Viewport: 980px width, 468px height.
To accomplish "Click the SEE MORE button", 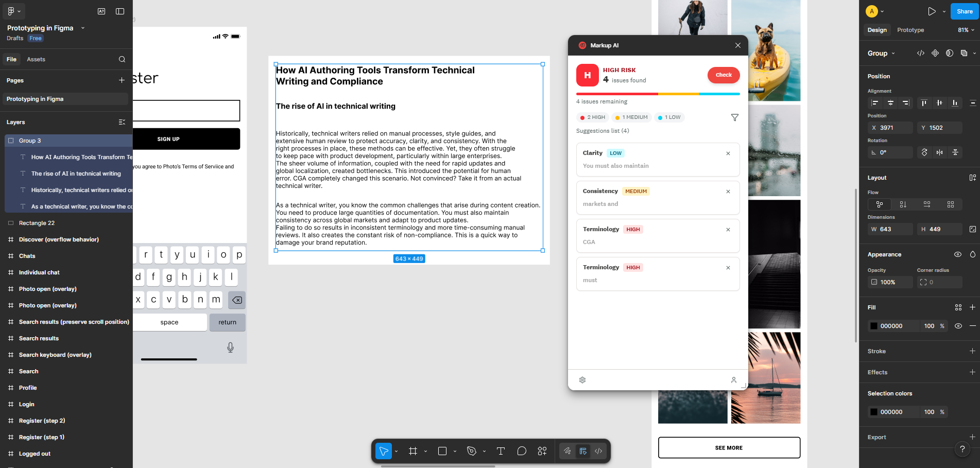I will coord(729,448).
